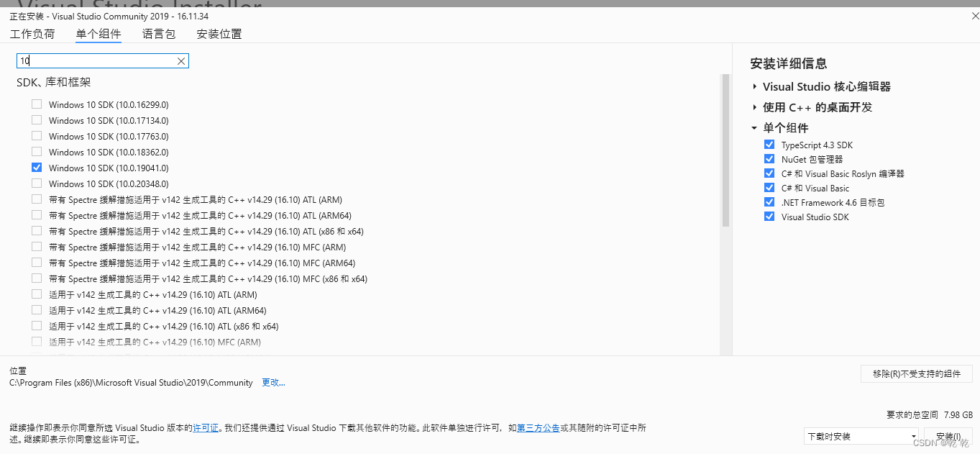Click the 更改... location link
980x454 pixels.
click(x=273, y=383)
